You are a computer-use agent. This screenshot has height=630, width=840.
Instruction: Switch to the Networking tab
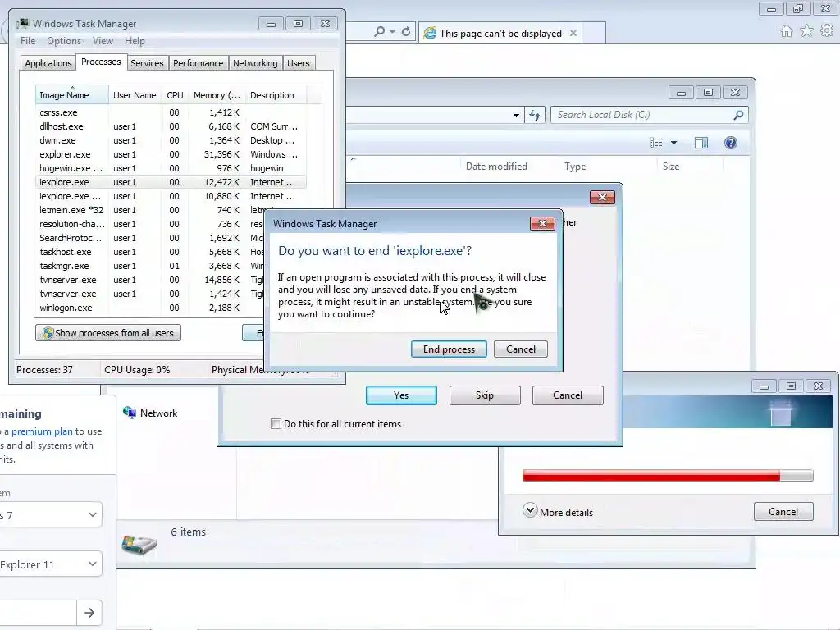255,63
